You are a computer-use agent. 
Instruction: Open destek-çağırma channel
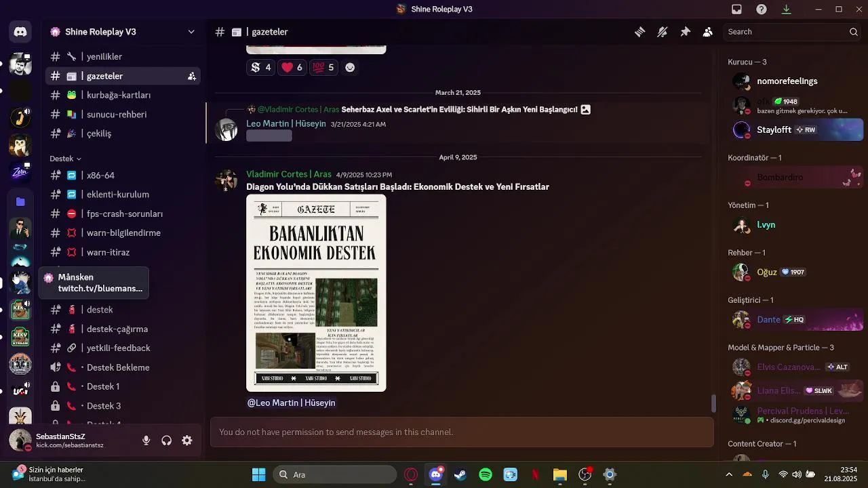point(123,329)
